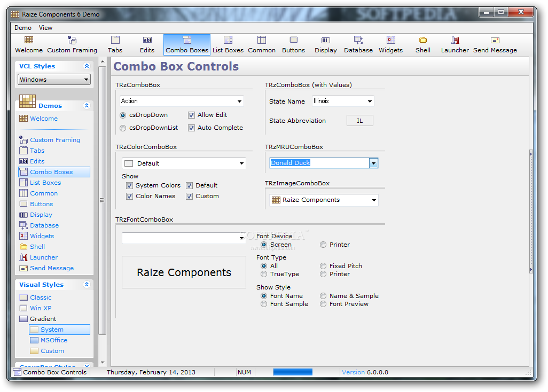Toggle the Custom colors checkbox

pos(189,197)
